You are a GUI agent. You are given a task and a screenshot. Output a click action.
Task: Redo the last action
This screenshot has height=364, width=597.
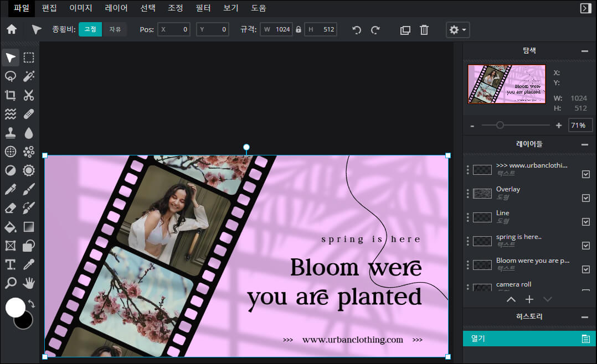tap(375, 30)
